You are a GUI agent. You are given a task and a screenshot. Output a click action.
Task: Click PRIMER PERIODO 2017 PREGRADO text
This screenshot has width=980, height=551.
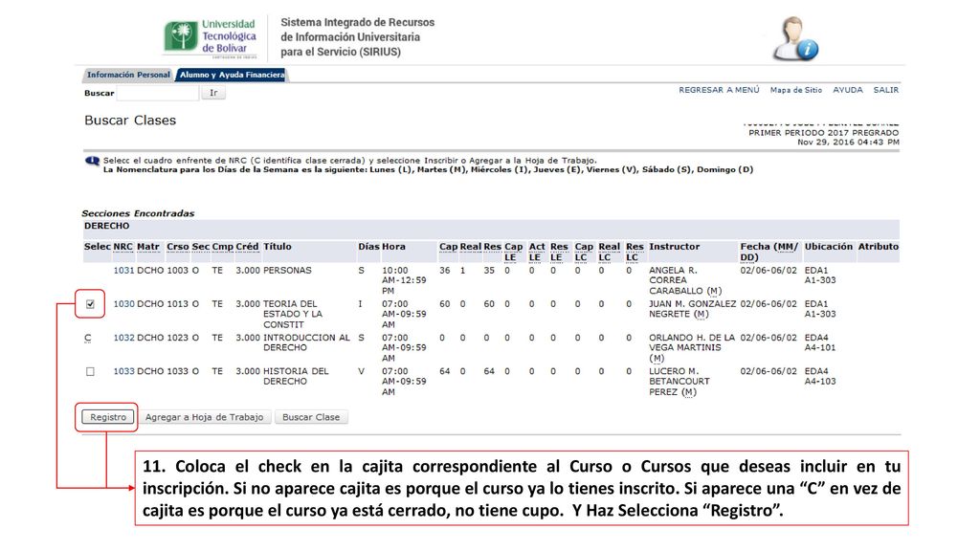pos(823,133)
